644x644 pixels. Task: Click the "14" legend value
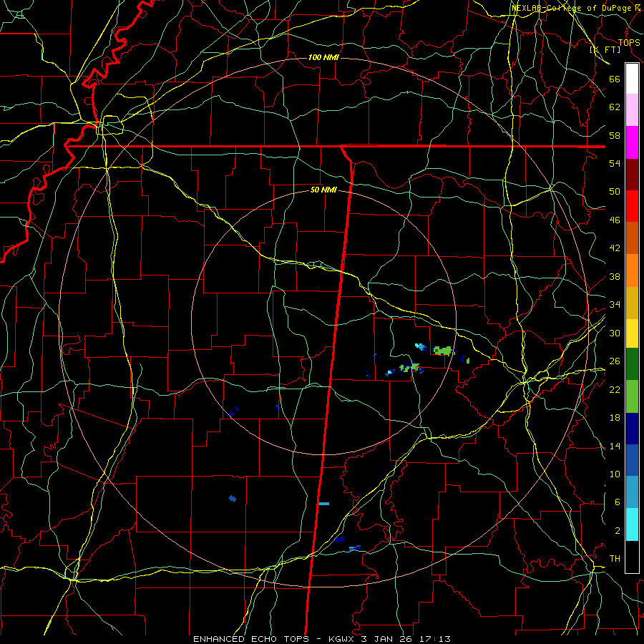tap(615, 446)
